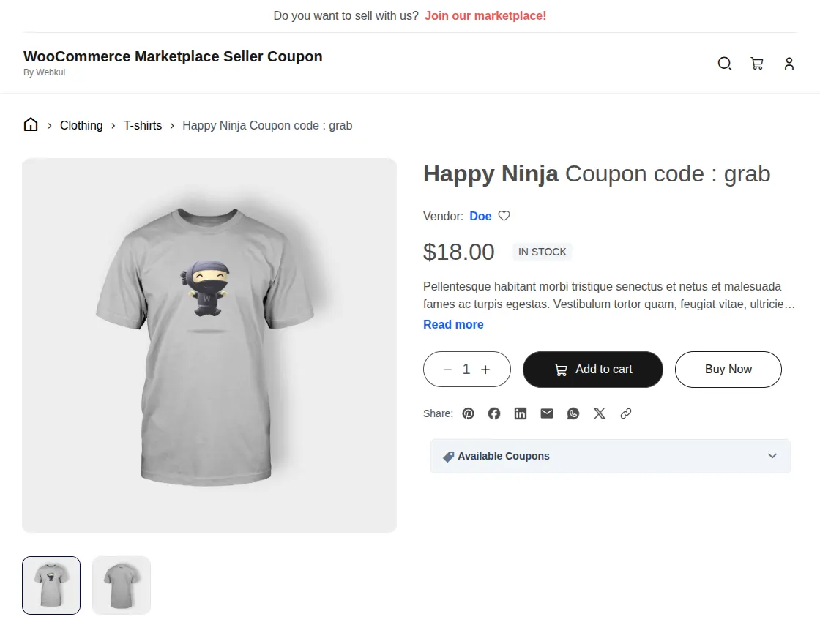This screenshot has height=644, width=820.
Task: Share product via email icon
Action: pos(546,413)
